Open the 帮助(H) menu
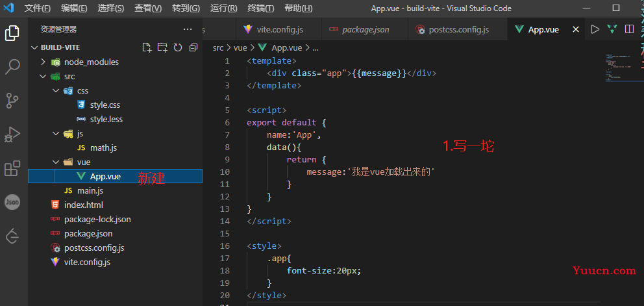The height and width of the screenshot is (306, 644). [x=298, y=8]
